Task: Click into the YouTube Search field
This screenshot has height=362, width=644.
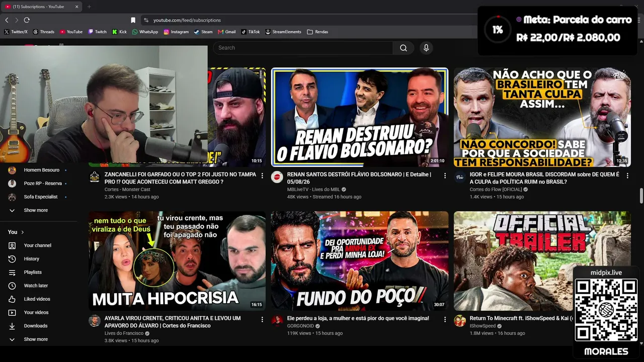Action: point(303,48)
